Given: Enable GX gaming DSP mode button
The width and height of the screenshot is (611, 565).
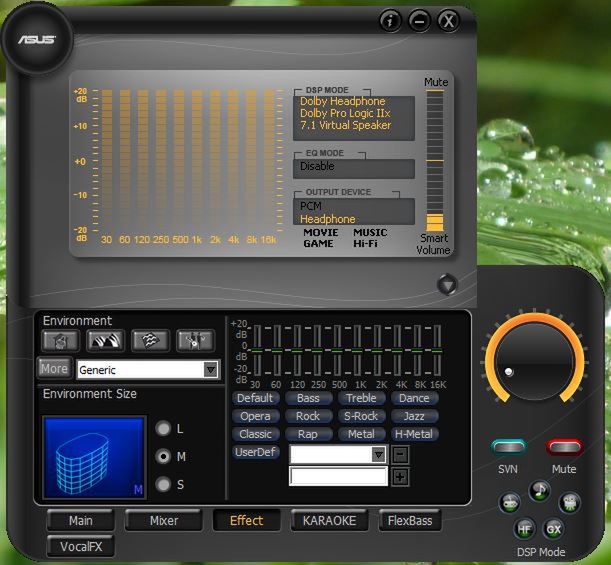Looking at the screenshot, I should click(x=554, y=529).
